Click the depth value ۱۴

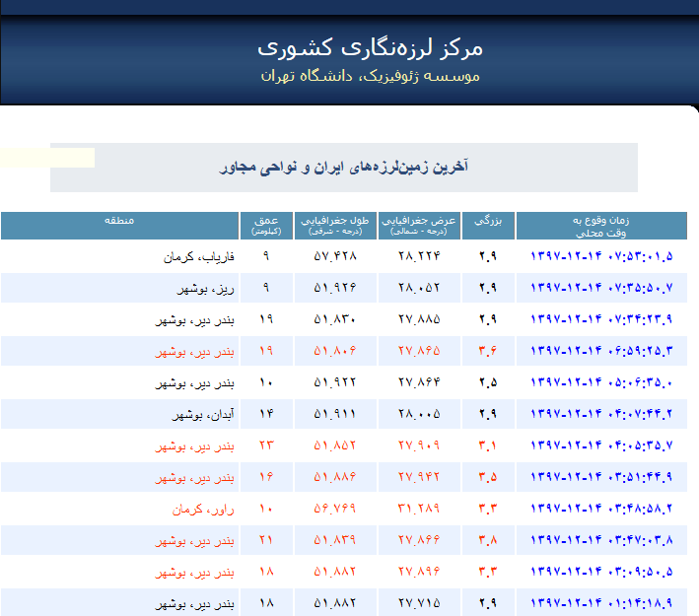pyautogui.click(x=266, y=414)
